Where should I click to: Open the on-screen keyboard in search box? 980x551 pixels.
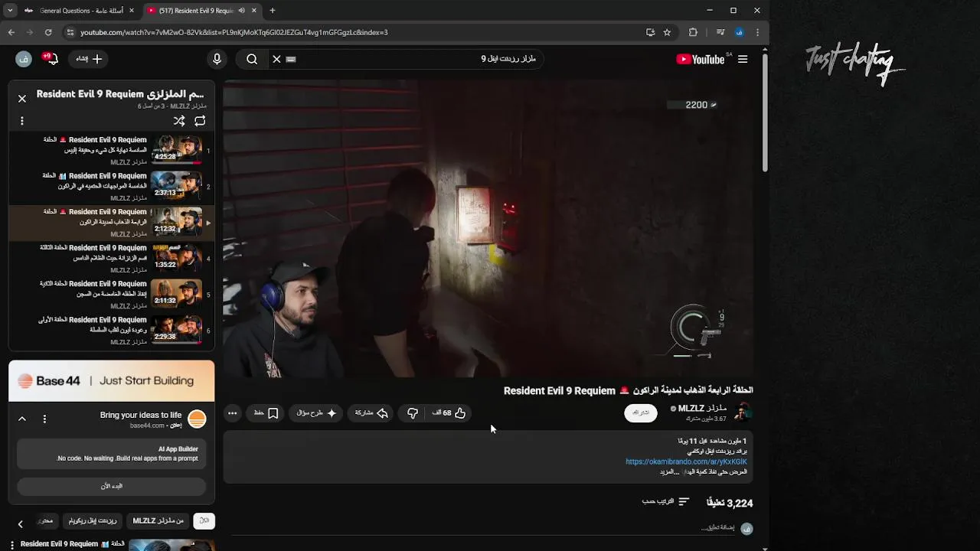291,59
